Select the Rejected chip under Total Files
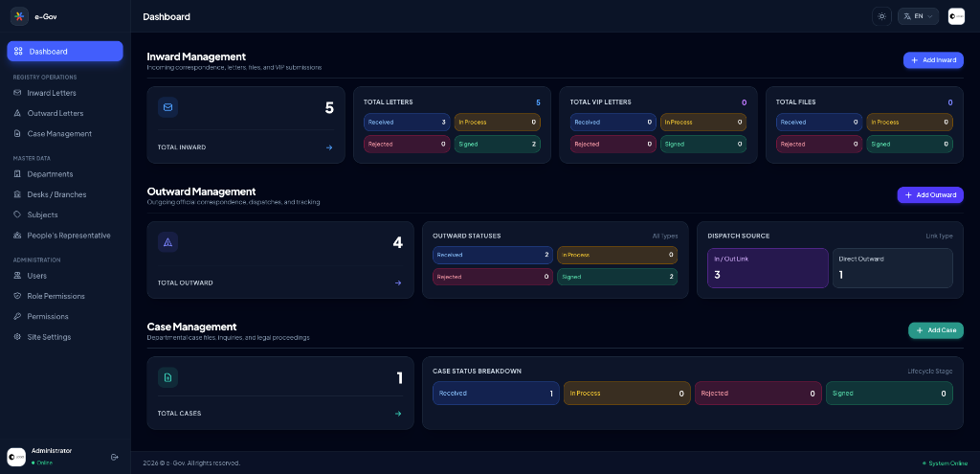Image resolution: width=980 pixels, height=474 pixels. tap(819, 144)
